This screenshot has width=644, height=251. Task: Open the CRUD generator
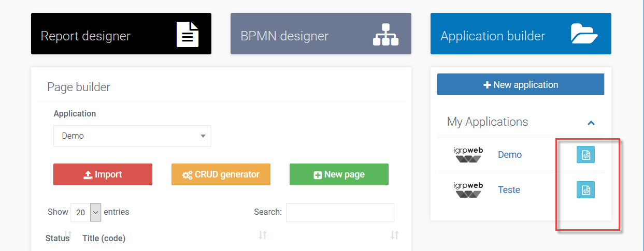tap(221, 174)
